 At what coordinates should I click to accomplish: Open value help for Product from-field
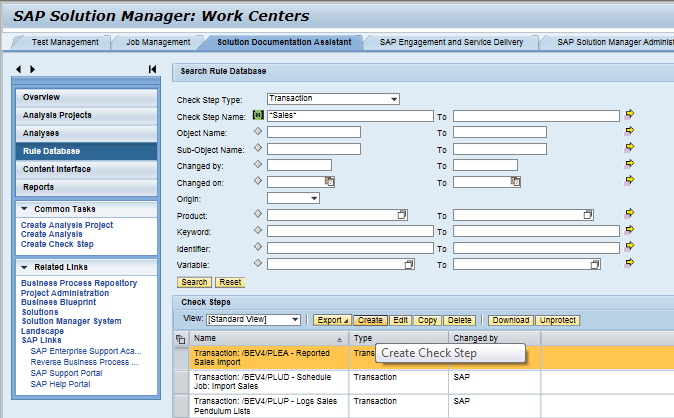pos(402,215)
